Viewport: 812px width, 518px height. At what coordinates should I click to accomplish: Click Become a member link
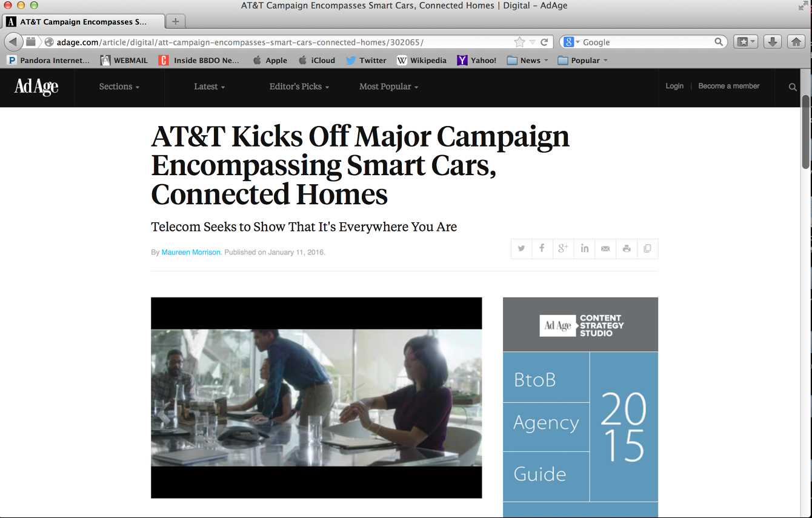click(x=729, y=86)
